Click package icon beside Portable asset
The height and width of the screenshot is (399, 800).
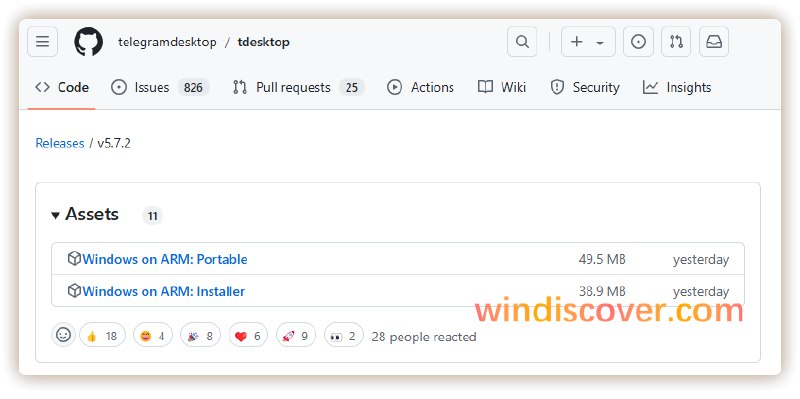click(74, 259)
